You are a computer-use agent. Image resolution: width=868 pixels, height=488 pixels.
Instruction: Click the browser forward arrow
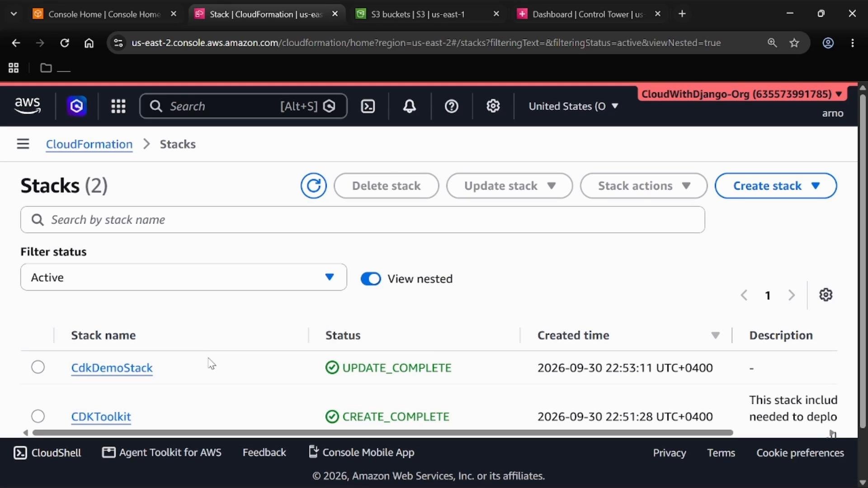pos(40,43)
